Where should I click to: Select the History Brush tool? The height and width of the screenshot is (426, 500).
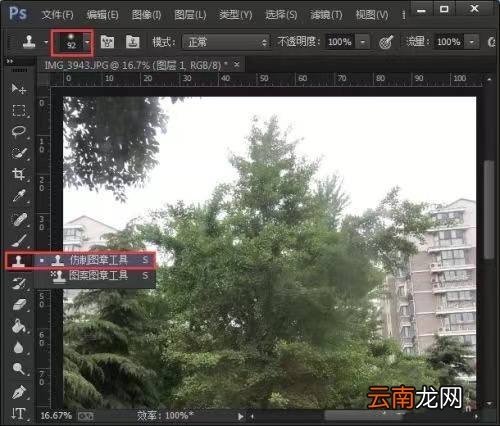[18, 283]
